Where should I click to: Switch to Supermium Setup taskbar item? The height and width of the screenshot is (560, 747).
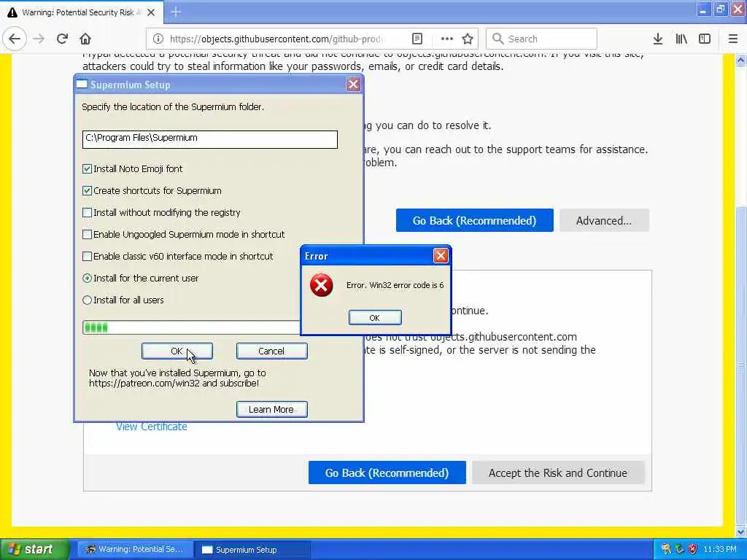252,550
